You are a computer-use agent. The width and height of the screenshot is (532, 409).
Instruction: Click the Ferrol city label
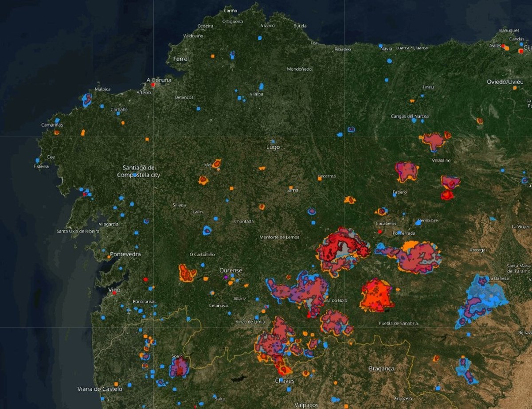[x=181, y=59]
